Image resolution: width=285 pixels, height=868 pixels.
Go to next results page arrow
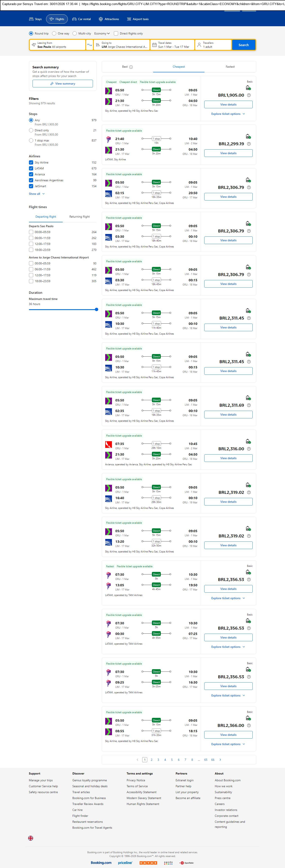point(220,759)
